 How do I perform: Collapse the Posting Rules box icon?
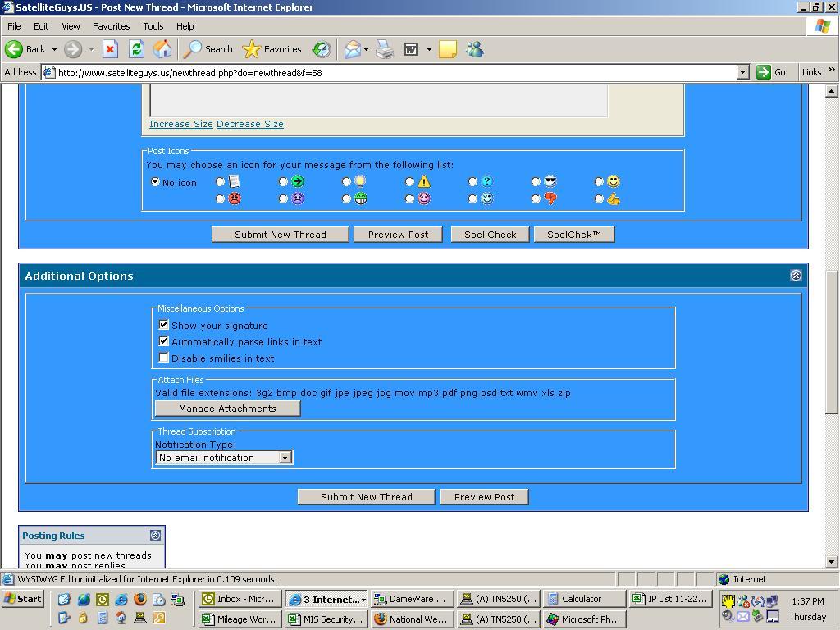pos(155,535)
